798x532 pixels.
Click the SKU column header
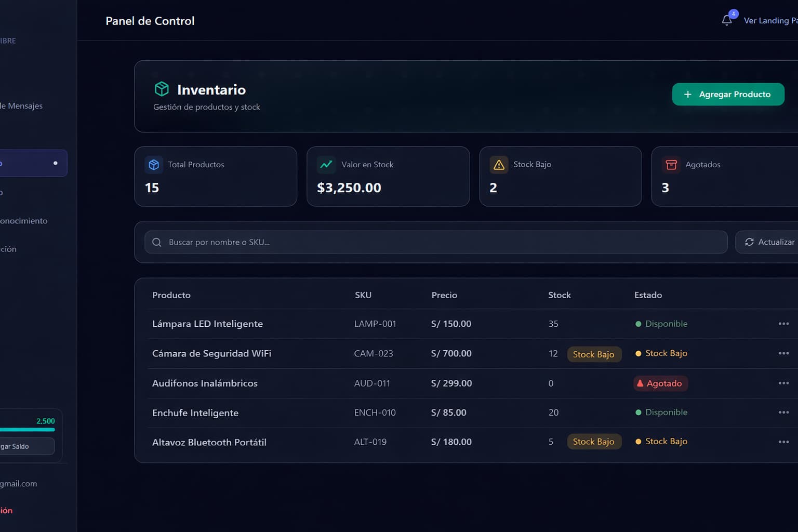point(363,295)
